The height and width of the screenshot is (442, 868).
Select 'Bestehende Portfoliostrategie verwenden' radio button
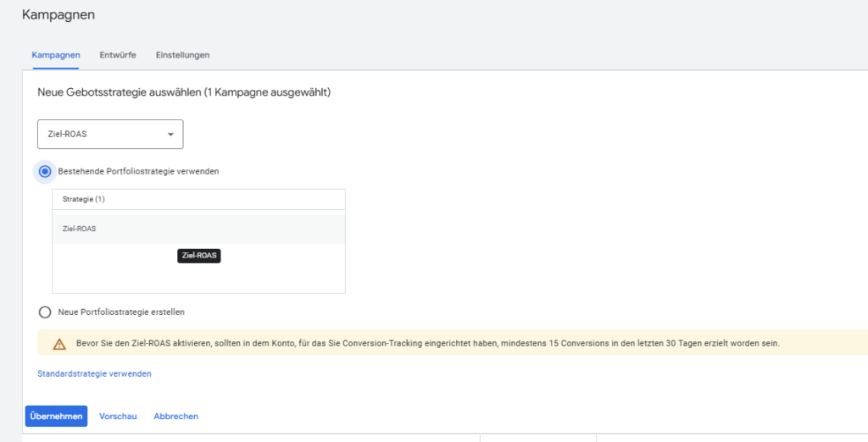point(45,171)
